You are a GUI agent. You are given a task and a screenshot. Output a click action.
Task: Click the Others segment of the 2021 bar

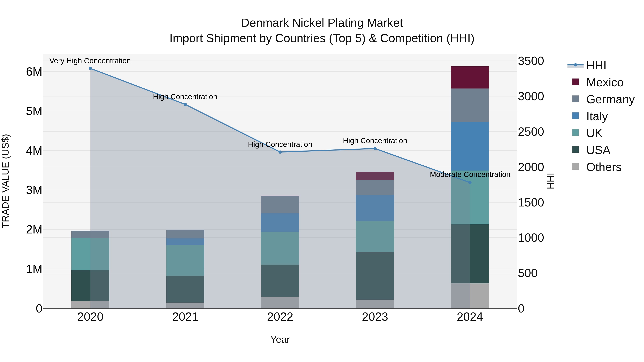[x=185, y=306]
